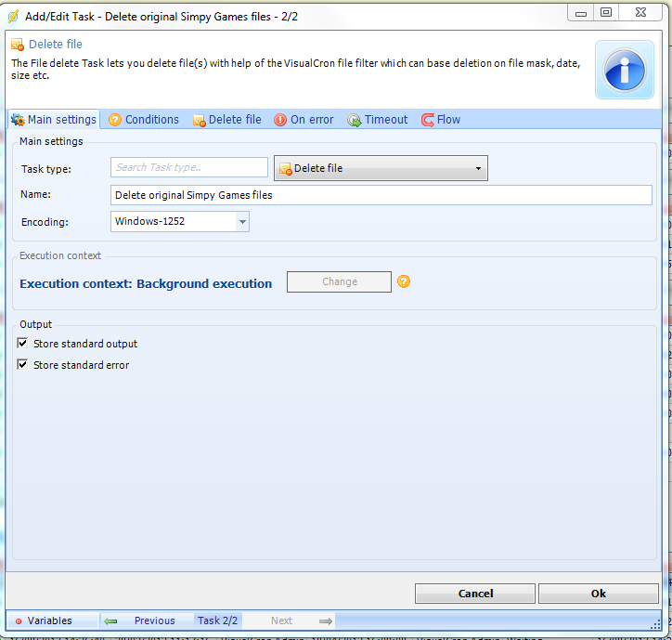
Task: Click the orange help icon beside Change
Action: coord(404,281)
